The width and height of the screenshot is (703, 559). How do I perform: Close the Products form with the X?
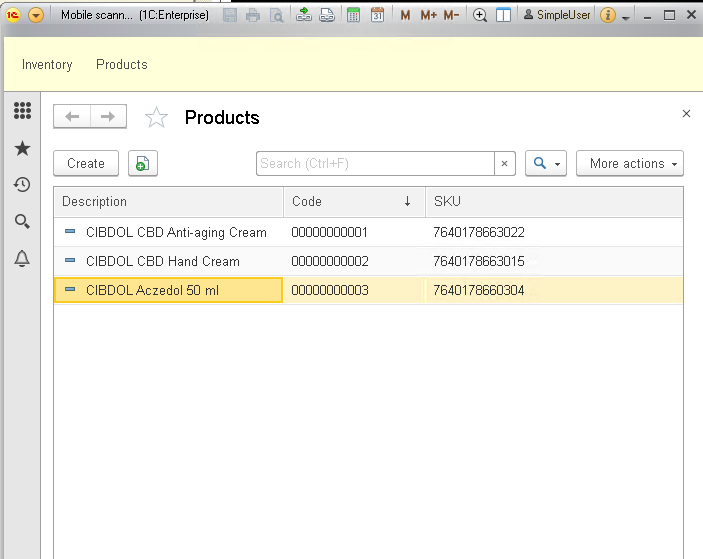[686, 114]
